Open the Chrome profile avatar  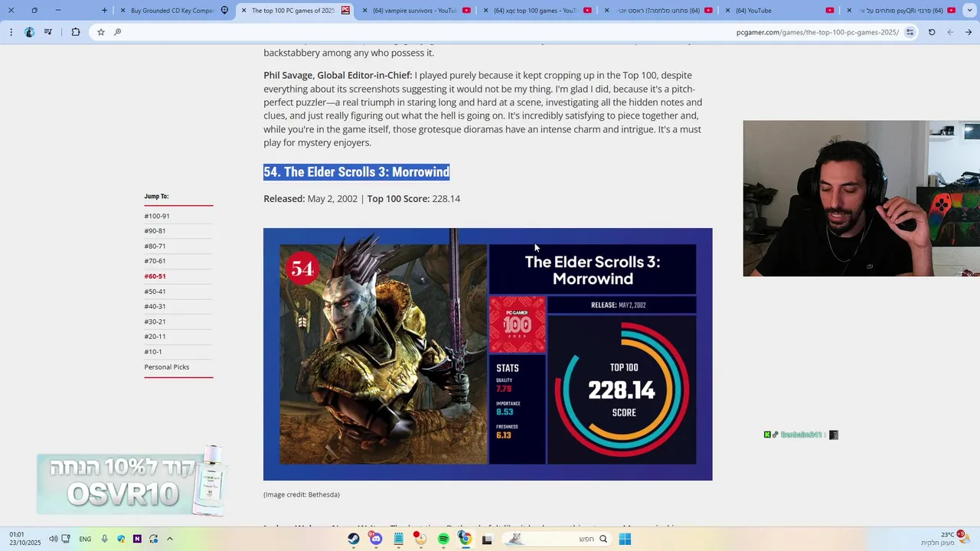29,32
